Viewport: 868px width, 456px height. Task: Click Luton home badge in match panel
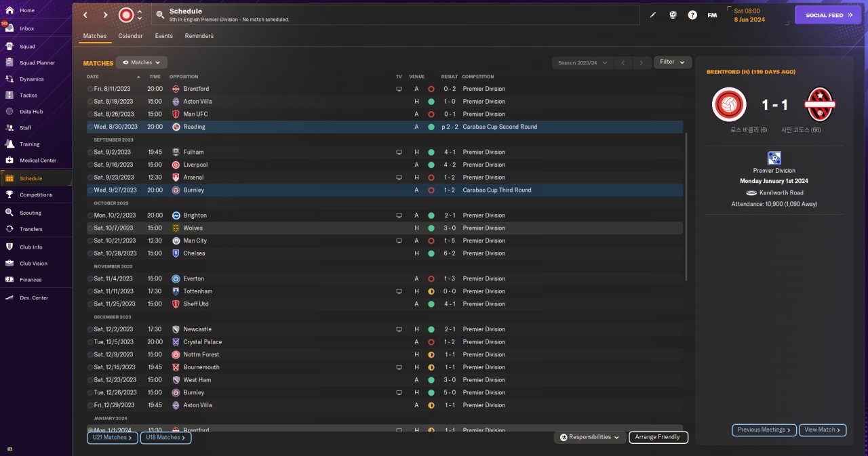(x=729, y=105)
